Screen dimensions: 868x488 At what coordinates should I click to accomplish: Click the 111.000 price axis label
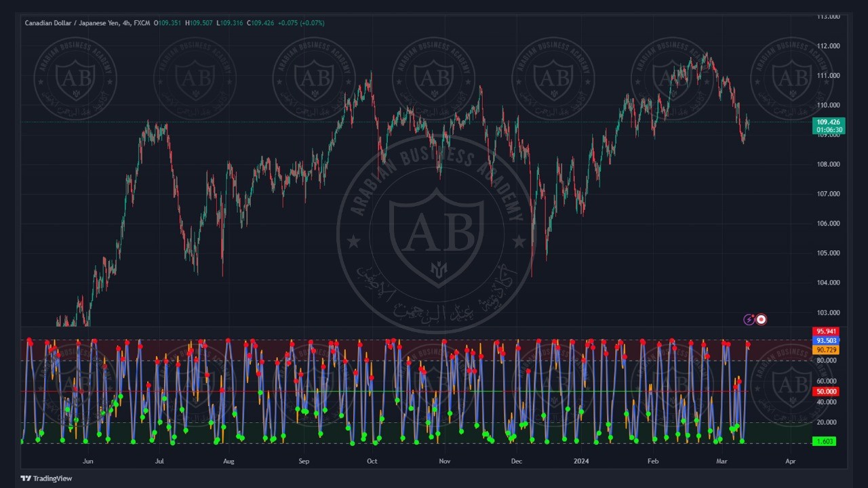coord(828,75)
